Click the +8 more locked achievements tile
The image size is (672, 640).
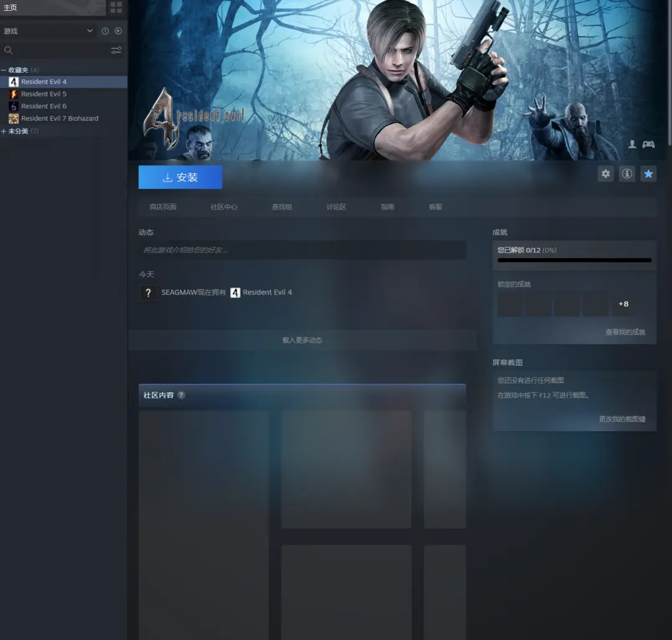pyautogui.click(x=623, y=304)
